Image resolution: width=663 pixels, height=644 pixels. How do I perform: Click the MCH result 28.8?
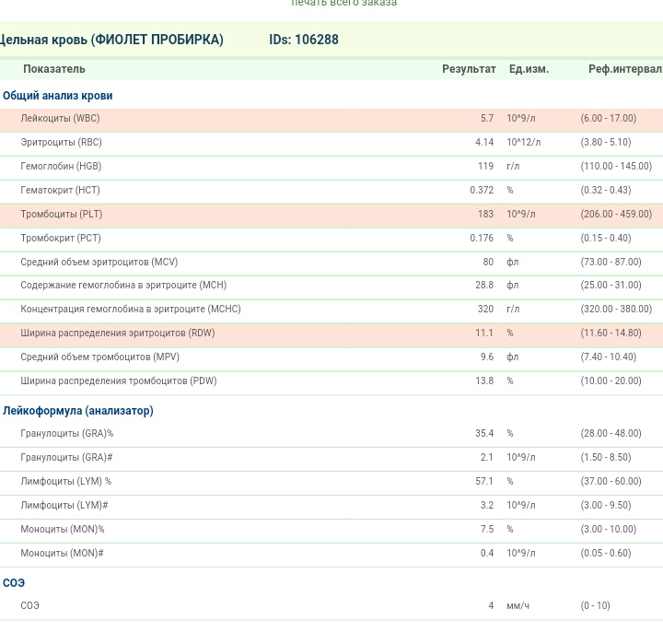point(484,286)
